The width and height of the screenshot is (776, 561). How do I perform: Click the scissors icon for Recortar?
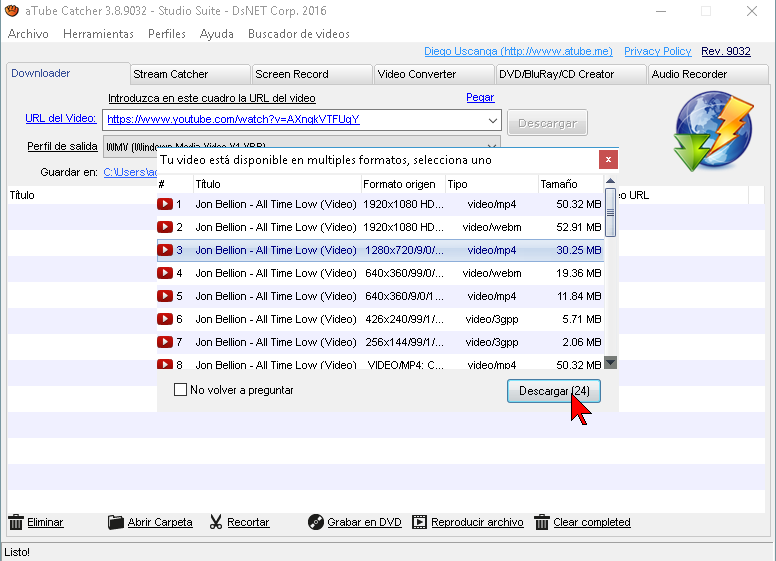tap(216, 522)
